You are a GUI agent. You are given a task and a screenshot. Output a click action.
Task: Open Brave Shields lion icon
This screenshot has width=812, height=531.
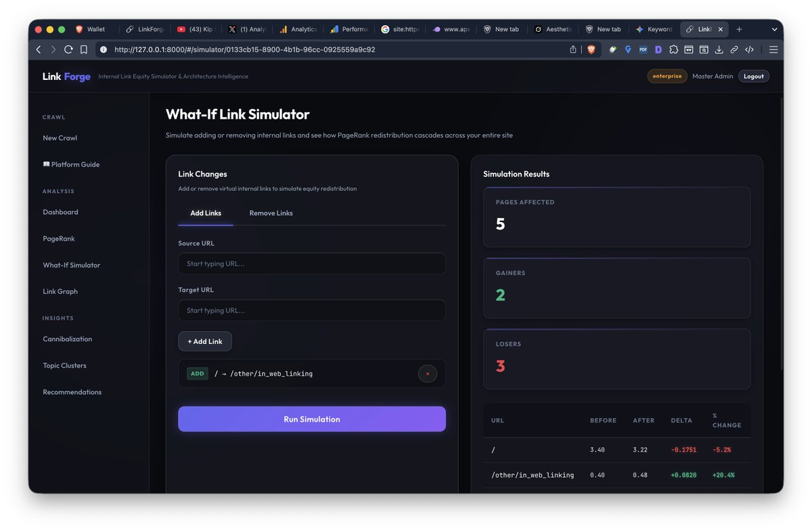pos(591,49)
